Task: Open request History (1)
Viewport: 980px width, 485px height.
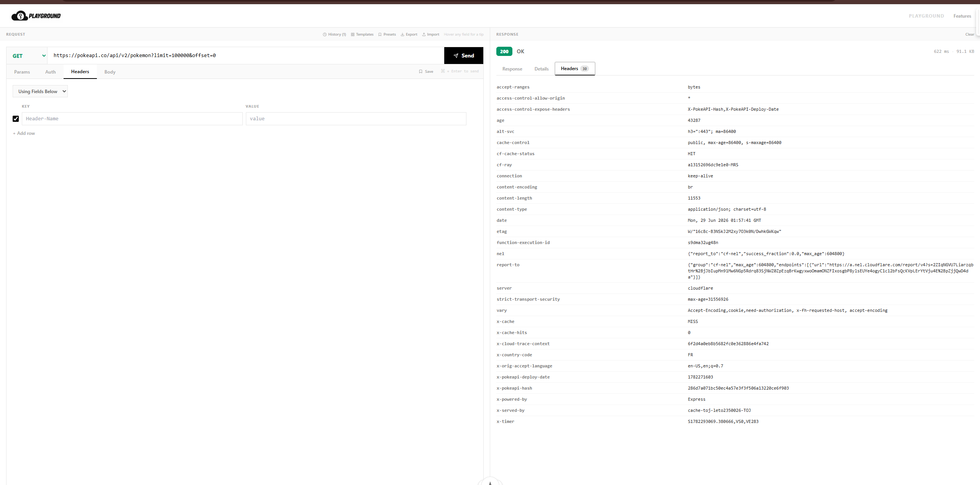Action: (x=334, y=34)
